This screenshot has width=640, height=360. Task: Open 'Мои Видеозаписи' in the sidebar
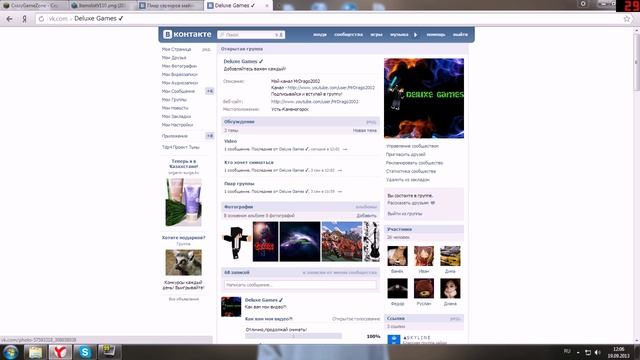(180, 75)
